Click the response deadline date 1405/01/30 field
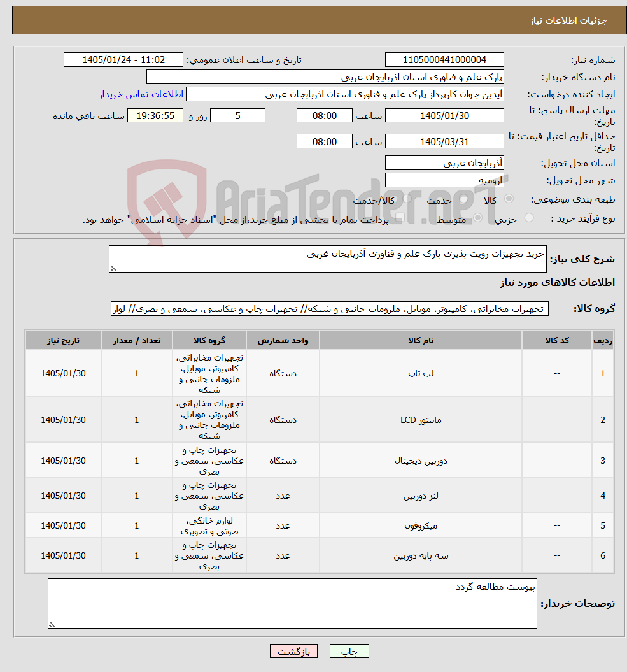627x672 pixels. (x=444, y=116)
